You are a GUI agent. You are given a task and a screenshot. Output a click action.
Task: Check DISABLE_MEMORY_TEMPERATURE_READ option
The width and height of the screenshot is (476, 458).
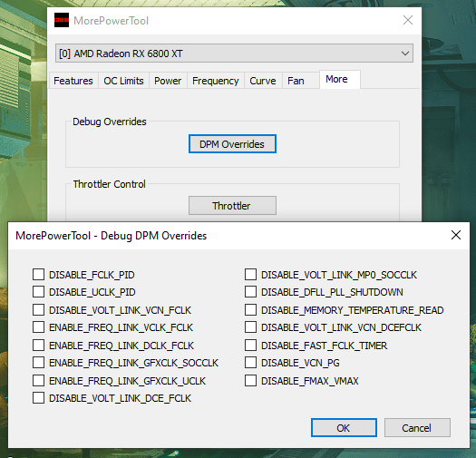[x=250, y=310]
